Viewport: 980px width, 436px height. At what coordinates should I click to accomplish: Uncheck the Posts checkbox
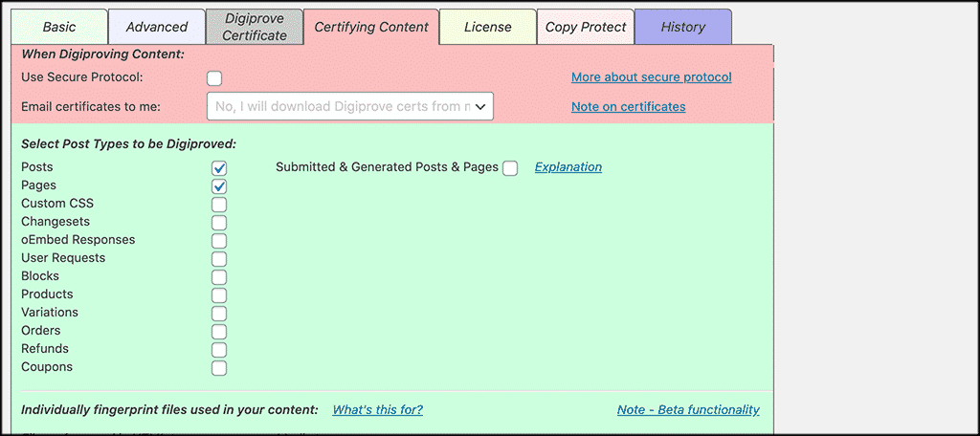(219, 168)
